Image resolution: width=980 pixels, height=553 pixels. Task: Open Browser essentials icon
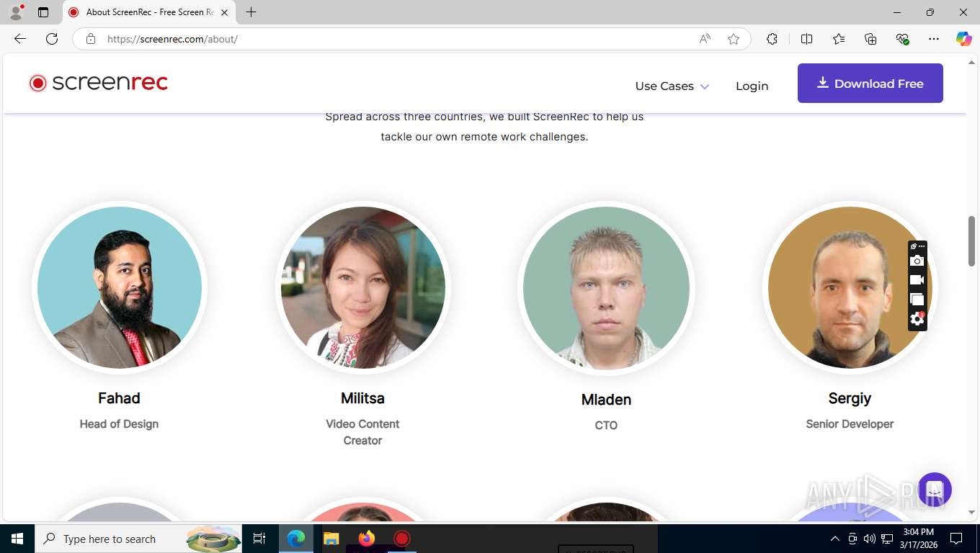pos(902,39)
